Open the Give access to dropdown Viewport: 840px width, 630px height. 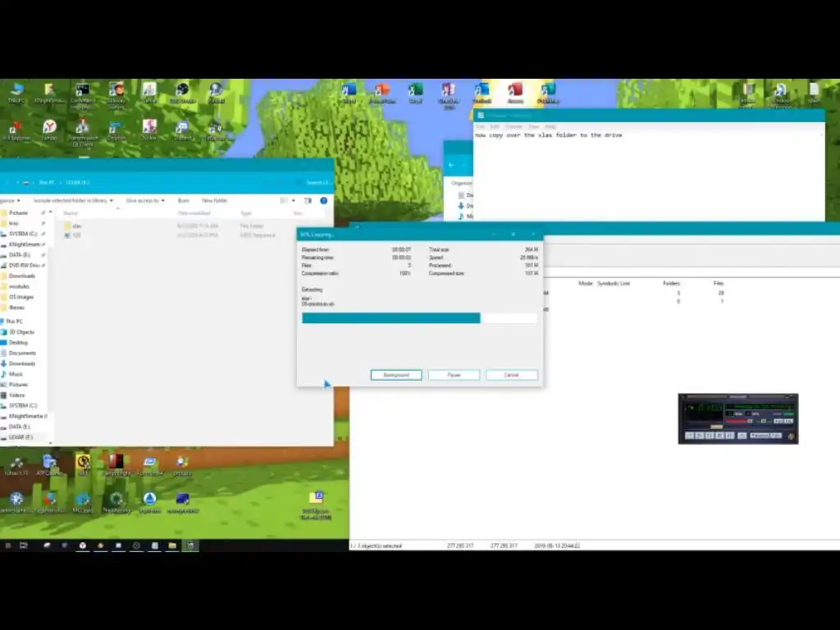[x=145, y=200]
